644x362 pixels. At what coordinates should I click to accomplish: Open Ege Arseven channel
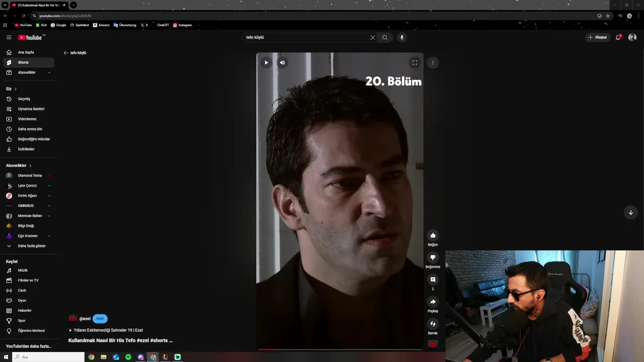pos(29,236)
